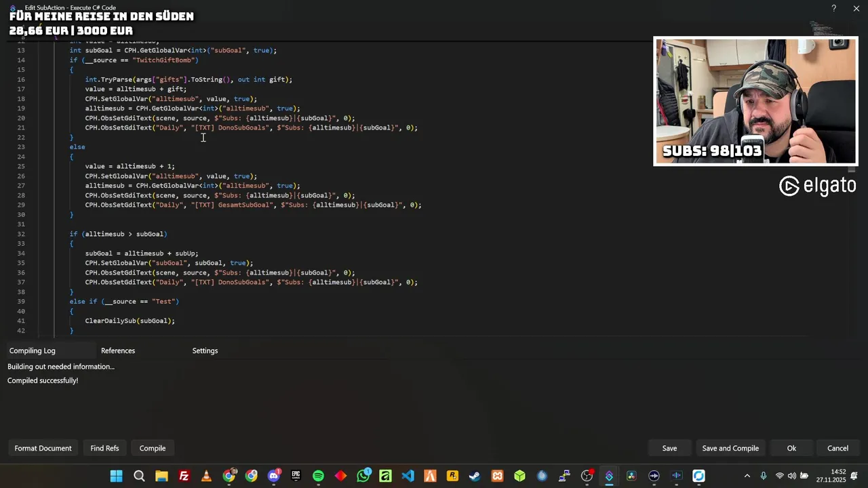Click the Save button
Image resolution: width=868 pixels, height=488 pixels.
coord(669,448)
